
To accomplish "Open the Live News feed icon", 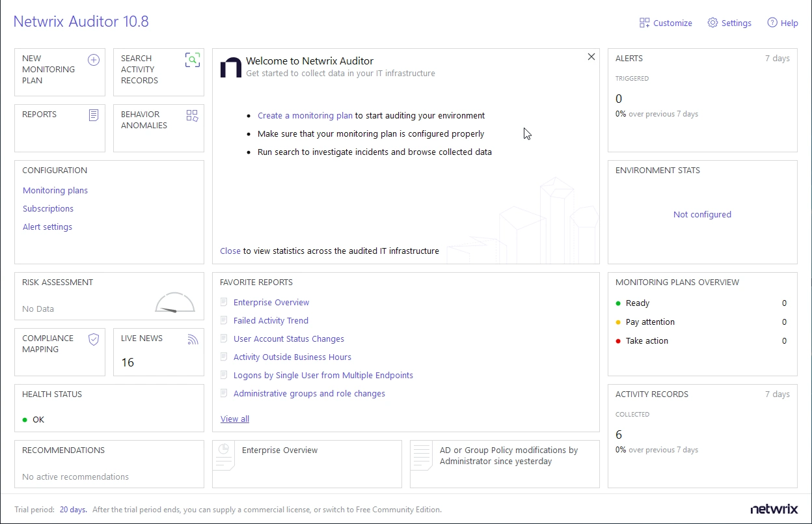I will [192, 339].
